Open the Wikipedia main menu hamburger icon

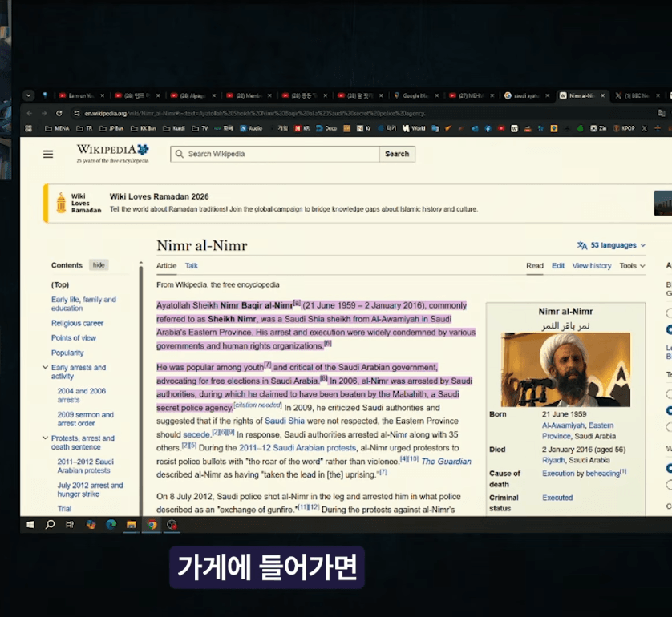pos(48,154)
